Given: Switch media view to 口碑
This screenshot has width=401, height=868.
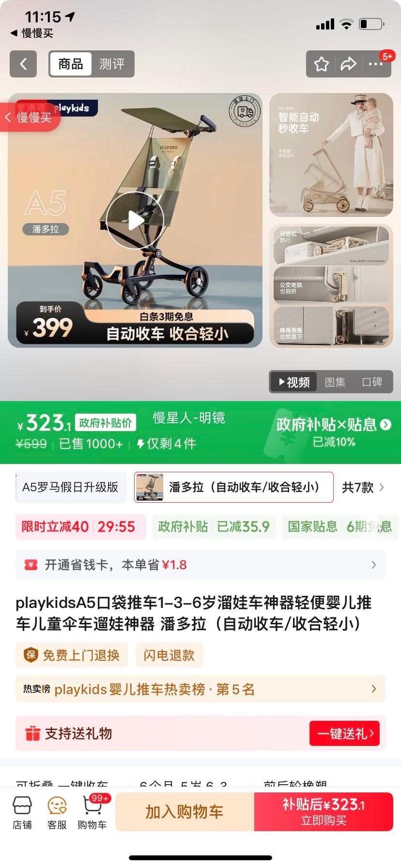Looking at the screenshot, I should [372, 382].
